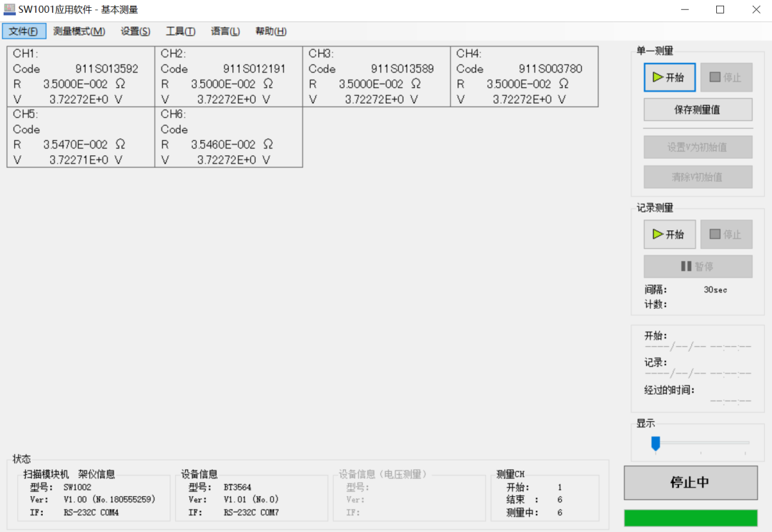Image resolution: width=772 pixels, height=532 pixels.
Task: Start single measurement with 开始 button
Action: pyautogui.click(x=669, y=77)
